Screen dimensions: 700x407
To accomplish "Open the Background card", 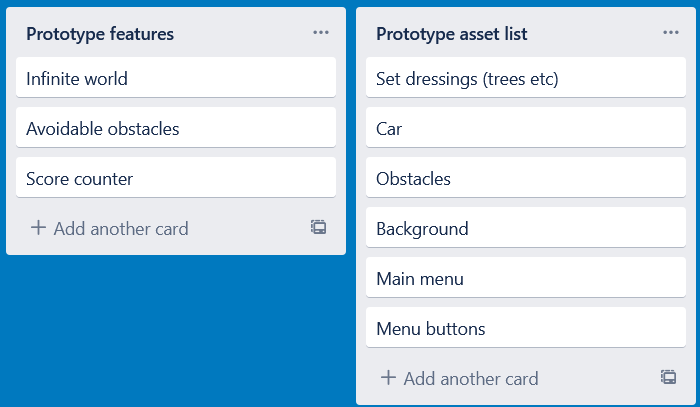I will [x=526, y=228].
